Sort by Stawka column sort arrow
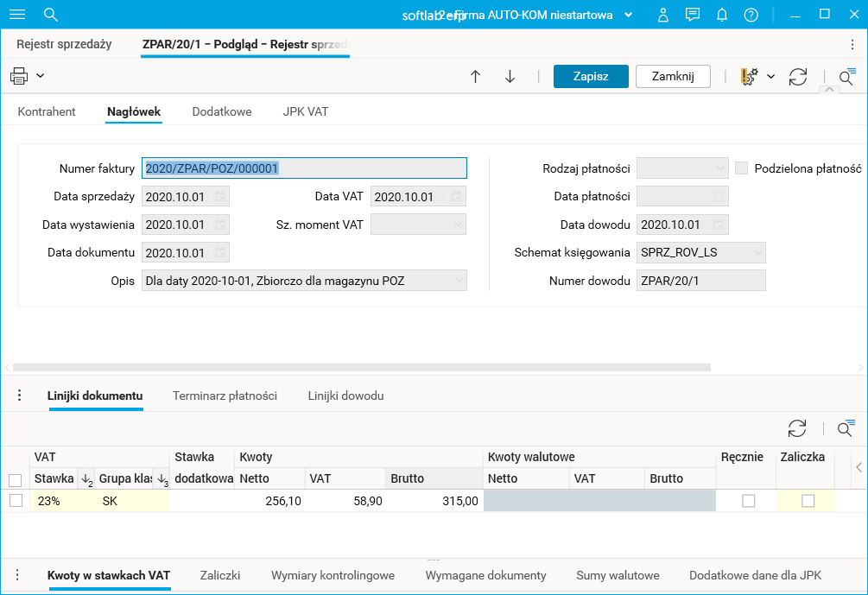Screen dimensions: 868x595 tap(86, 479)
